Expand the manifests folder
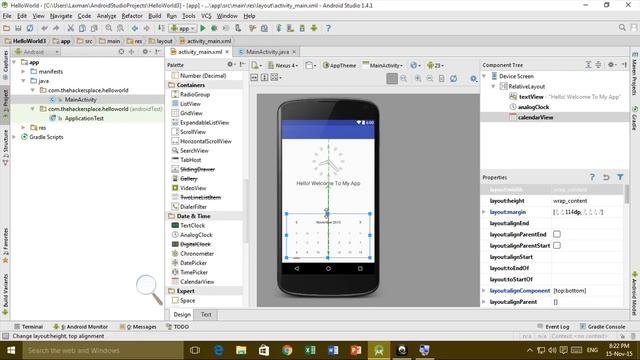The width and height of the screenshot is (640, 360). pos(23,71)
